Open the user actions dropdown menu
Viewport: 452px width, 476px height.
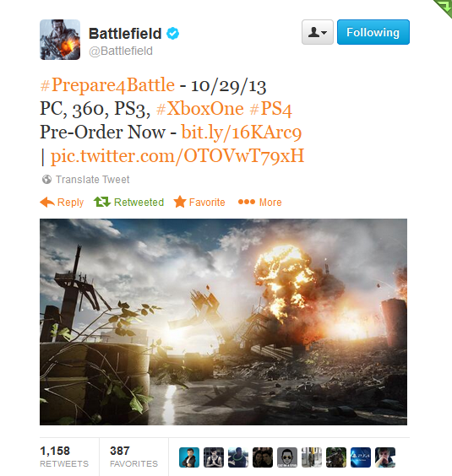coord(318,32)
